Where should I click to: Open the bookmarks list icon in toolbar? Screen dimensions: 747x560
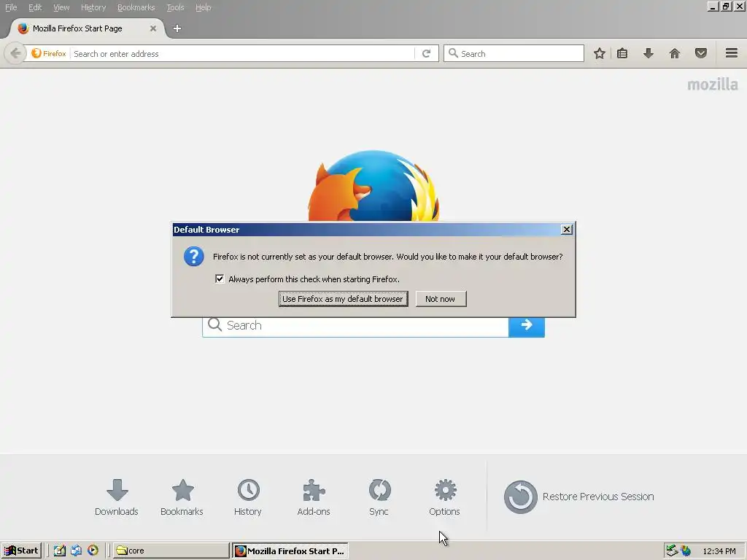pos(622,53)
